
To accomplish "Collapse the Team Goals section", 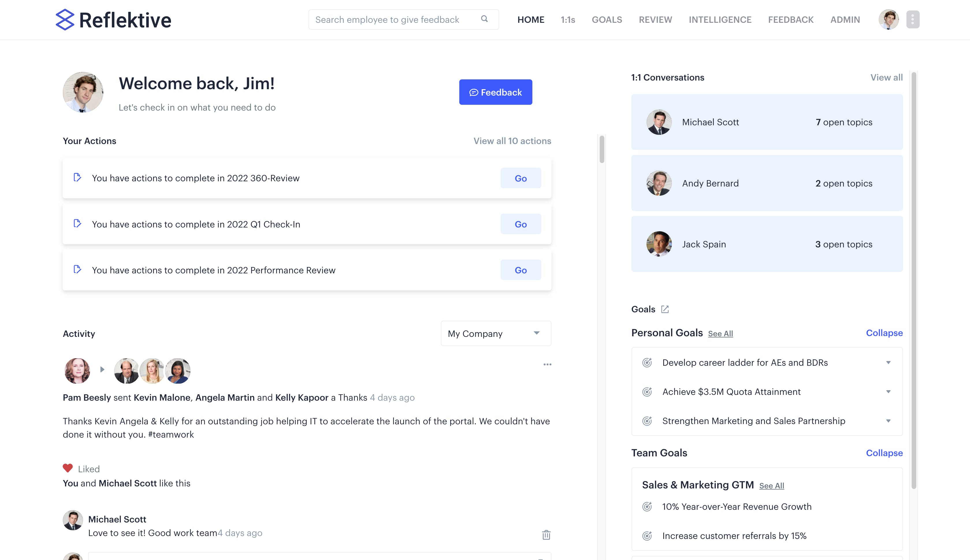I will click(884, 453).
